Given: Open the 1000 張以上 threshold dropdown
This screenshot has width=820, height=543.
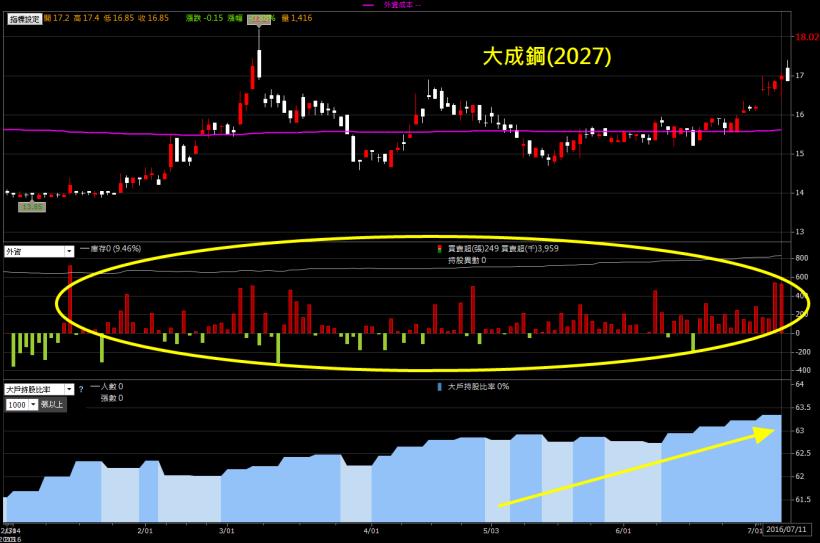Looking at the screenshot, I should point(33,404).
